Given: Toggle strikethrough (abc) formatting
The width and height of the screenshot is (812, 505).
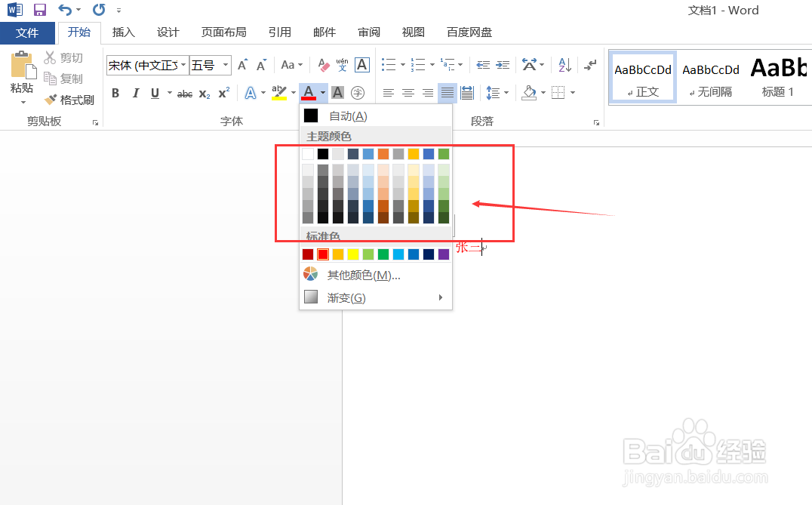Looking at the screenshot, I should click(x=185, y=94).
